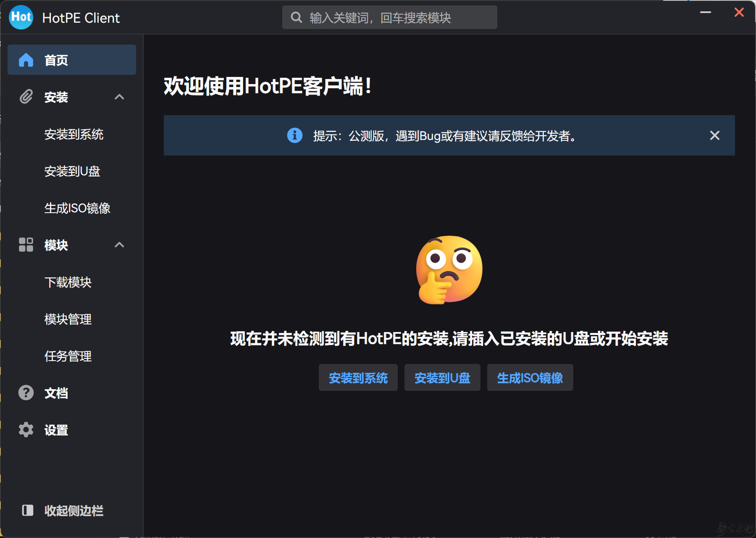
Task: Open 安装到U盘 in the sidebar
Action: point(72,171)
